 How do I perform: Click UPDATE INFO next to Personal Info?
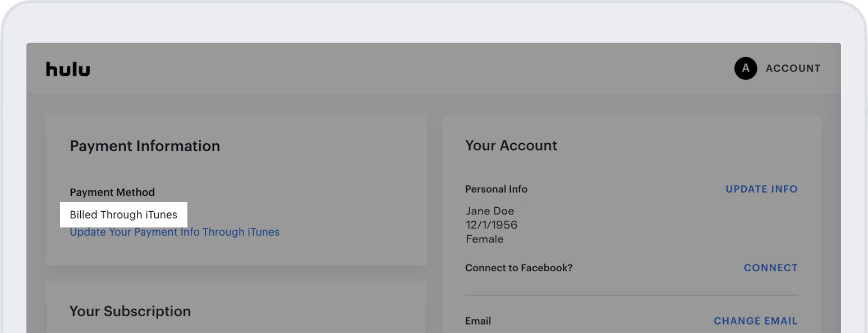click(761, 189)
